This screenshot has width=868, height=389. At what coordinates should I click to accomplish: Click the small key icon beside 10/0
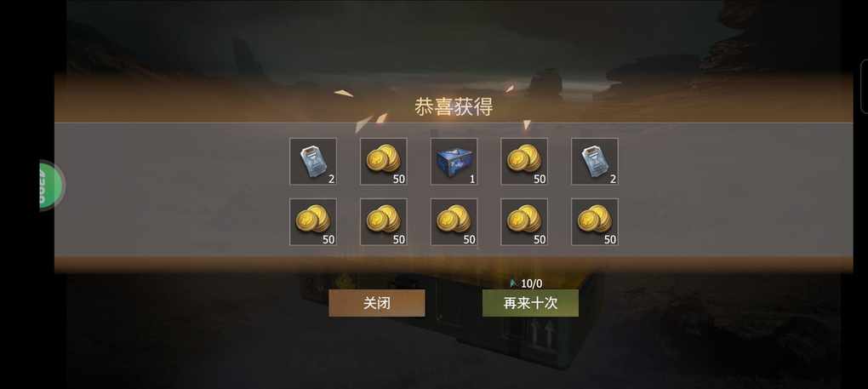coord(513,283)
